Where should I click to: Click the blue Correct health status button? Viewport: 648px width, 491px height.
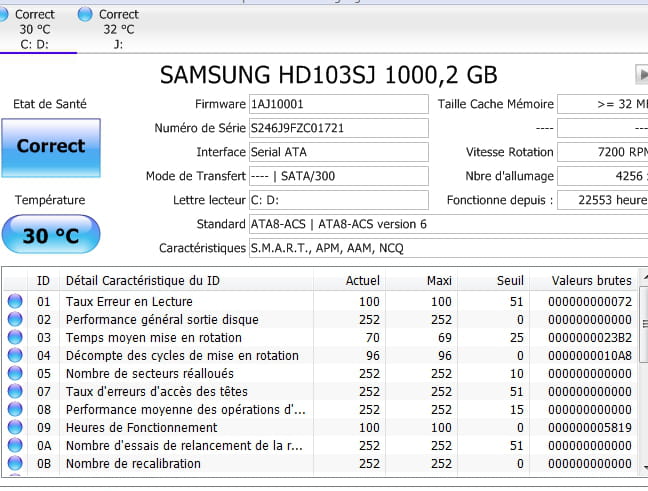click(51, 148)
